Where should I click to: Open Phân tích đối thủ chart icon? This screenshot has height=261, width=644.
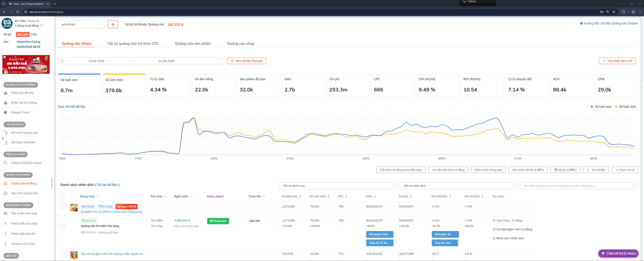tap(5, 93)
